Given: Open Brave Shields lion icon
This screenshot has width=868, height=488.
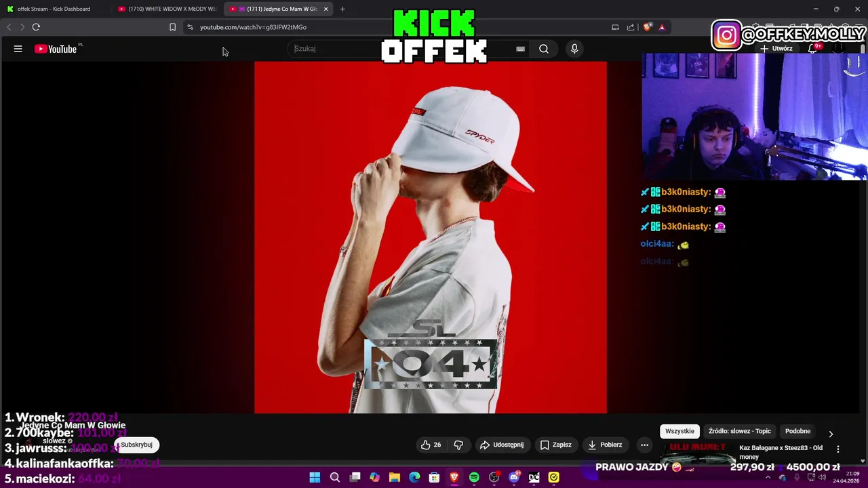Looking at the screenshot, I should pyautogui.click(x=647, y=27).
